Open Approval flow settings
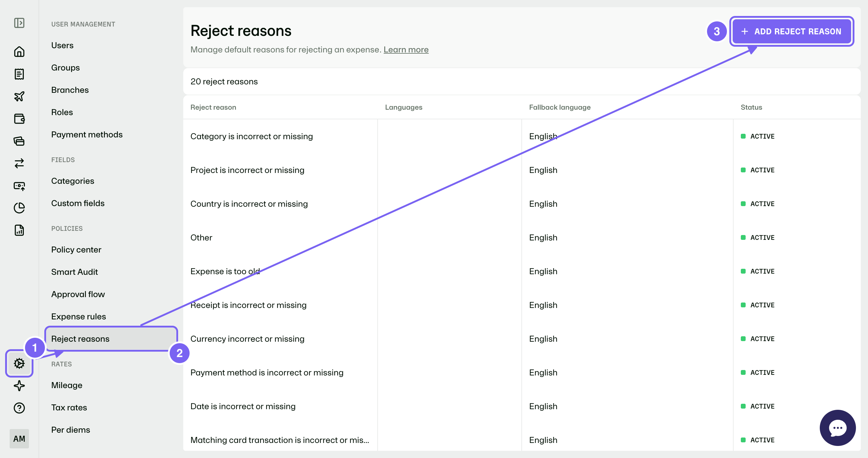The height and width of the screenshot is (458, 868). [x=78, y=294]
